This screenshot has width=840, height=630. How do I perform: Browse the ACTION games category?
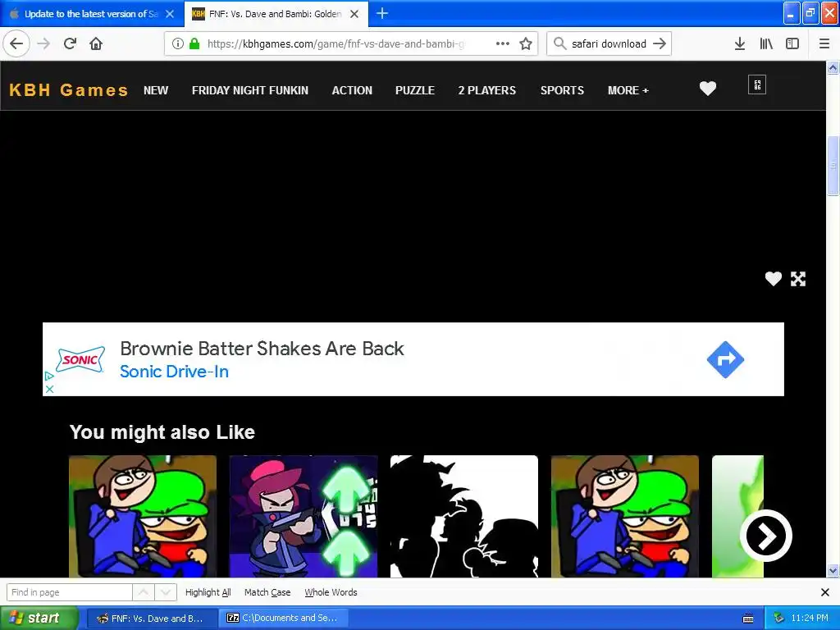tap(352, 90)
